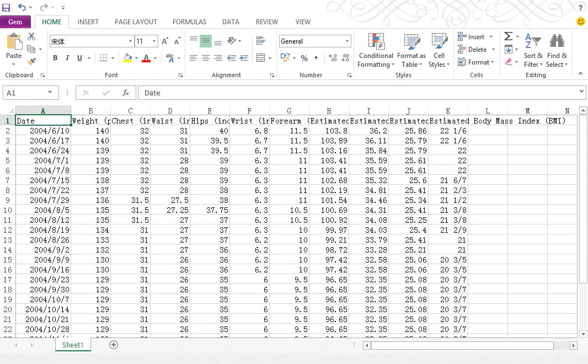Toggle Underline formatting
This screenshot has width=588, height=364.
tap(79, 58)
